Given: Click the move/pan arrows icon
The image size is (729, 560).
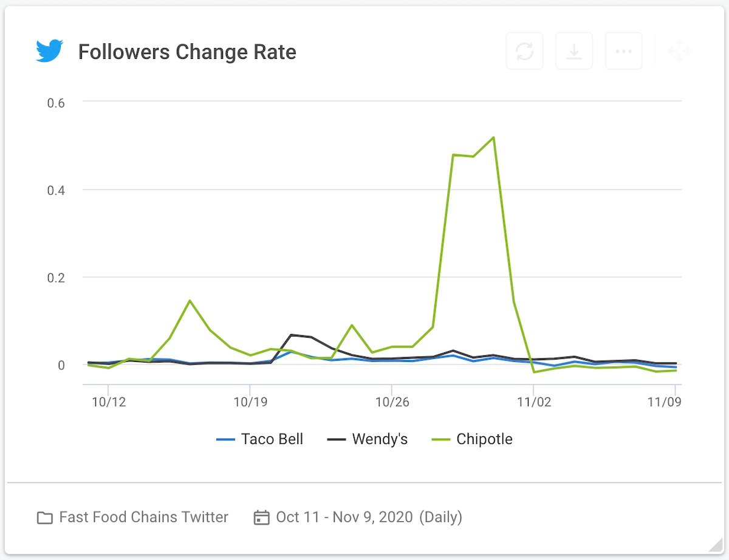Looking at the screenshot, I should pyautogui.click(x=679, y=51).
